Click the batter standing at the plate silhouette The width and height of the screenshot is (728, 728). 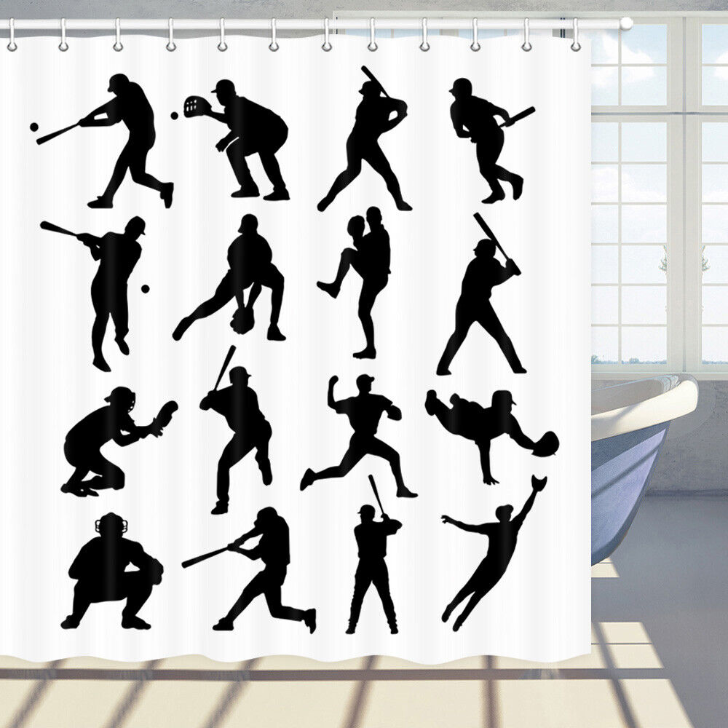coord(371,568)
